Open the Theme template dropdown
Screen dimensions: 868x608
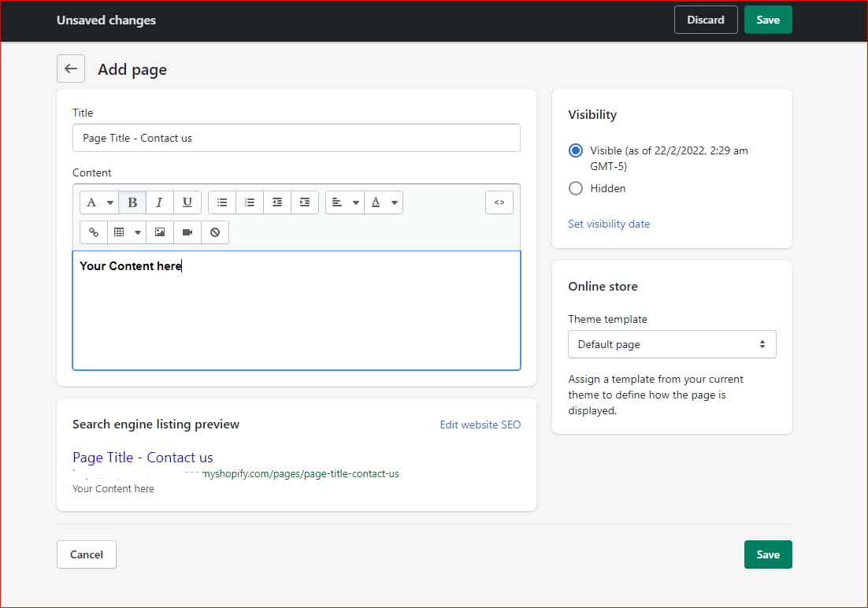[671, 344]
